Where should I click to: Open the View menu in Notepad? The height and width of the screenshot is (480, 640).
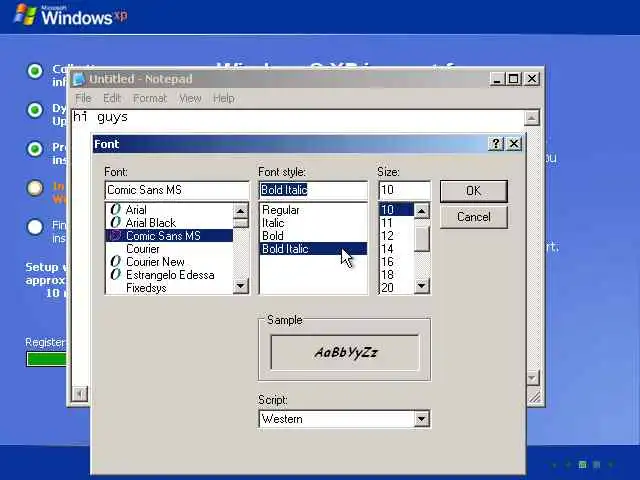pyautogui.click(x=190, y=98)
